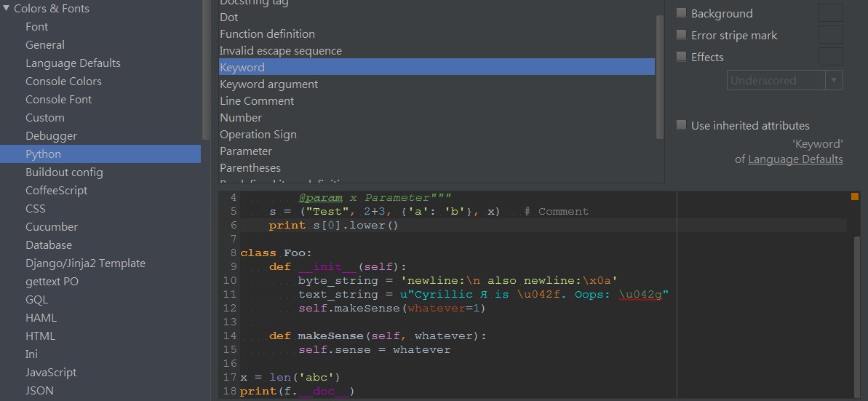The image size is (868, 401).
Task: Open Cucumber color settings
Action: (x=52, y=227)
